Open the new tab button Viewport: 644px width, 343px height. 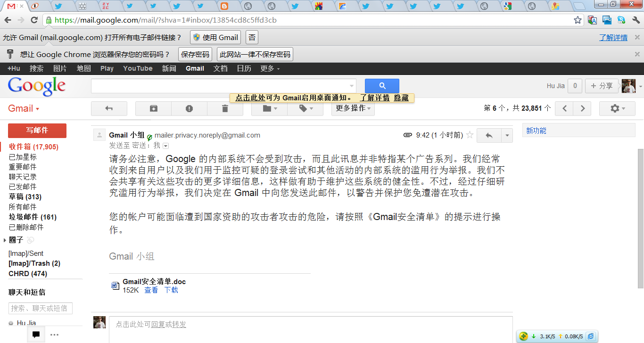tap(579, 6)
